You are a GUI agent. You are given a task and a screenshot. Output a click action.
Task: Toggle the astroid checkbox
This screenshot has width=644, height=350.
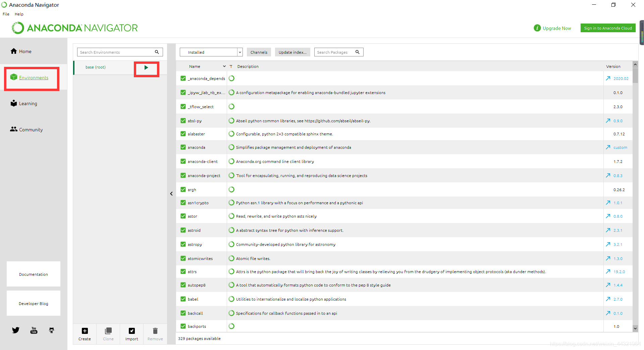[x=183, y=230]
